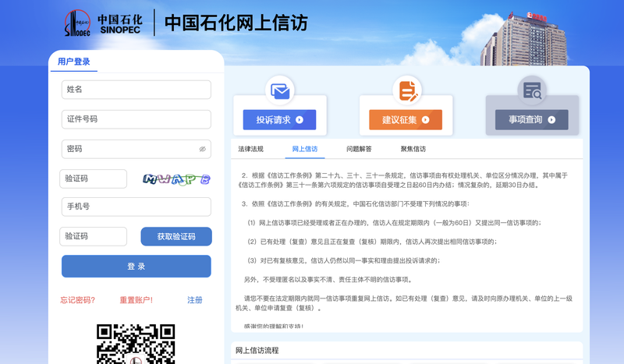Screen dimensions: 624x364
Task: Switch to the 网上信访 tab
Action: [x=305, y=149]
